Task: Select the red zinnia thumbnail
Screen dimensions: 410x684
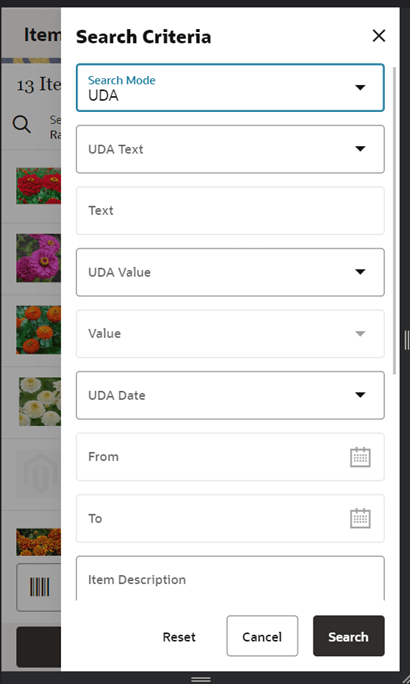Action: (38, 186)
